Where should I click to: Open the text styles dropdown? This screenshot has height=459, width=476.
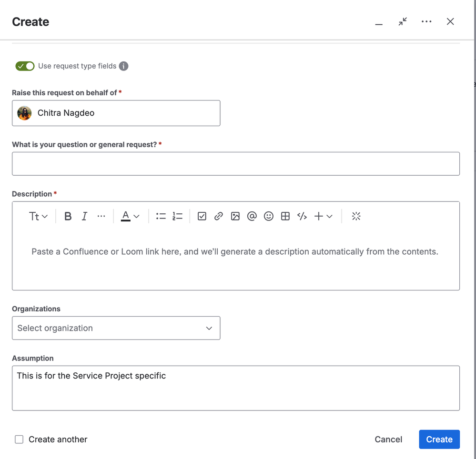(38, 216)
